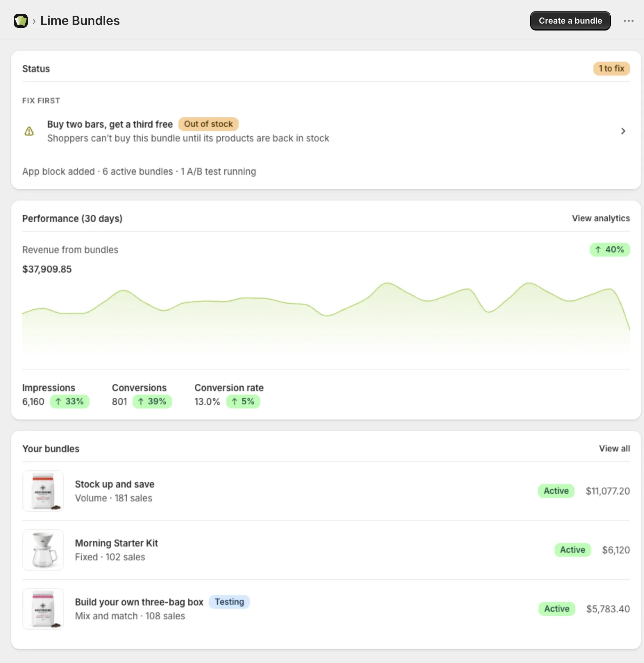This screenshot has height=663, width=644.
Task: Expand the out-of-stock bundle row chevron
Action: click(623, 131)
